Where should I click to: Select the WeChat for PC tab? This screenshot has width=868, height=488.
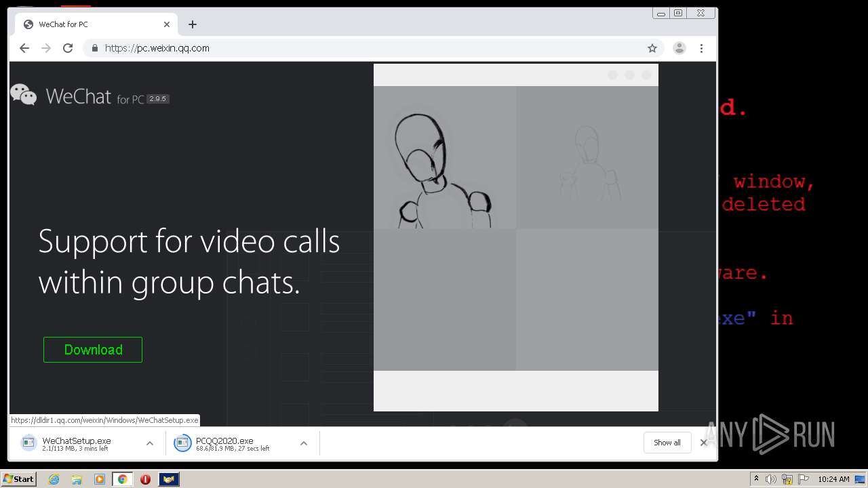[x=97, y=24]
